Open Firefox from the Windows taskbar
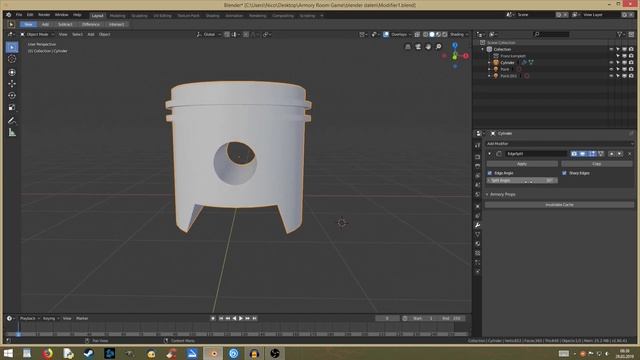Image resolution: width=640 pixels, height=360 pixels. click(47, 353)
